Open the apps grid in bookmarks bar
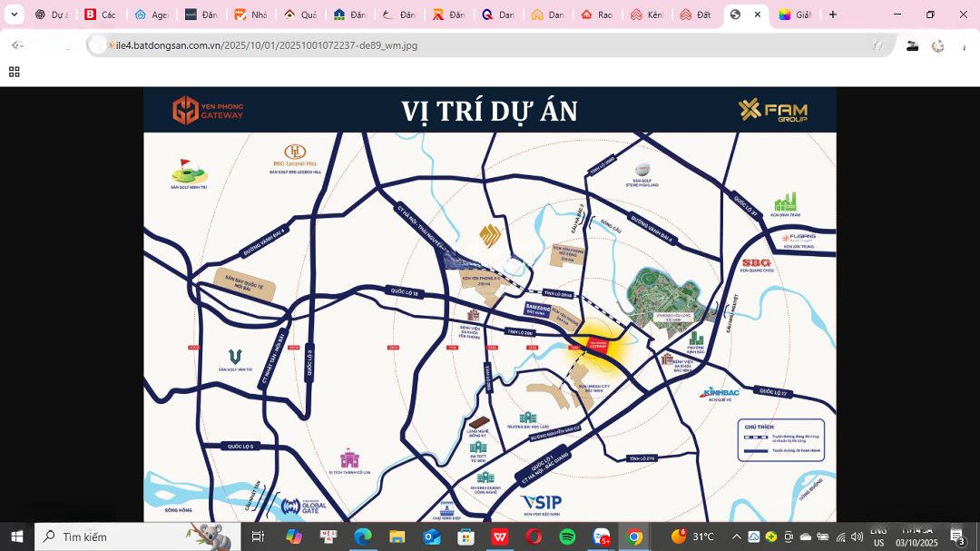This screenshot has width=980, height=551. pyautogui.click(x=15, y=72)
